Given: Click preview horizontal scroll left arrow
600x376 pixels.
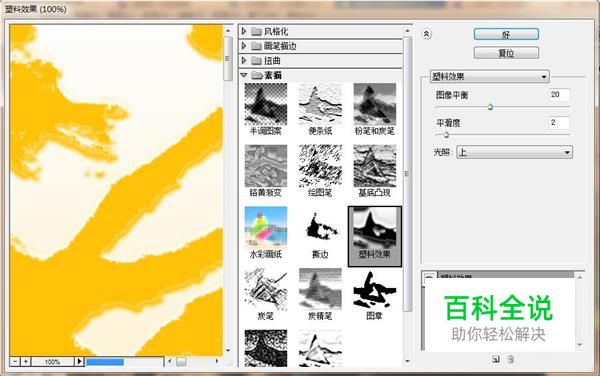Looking at the screenshot, I should coord(170,361).
